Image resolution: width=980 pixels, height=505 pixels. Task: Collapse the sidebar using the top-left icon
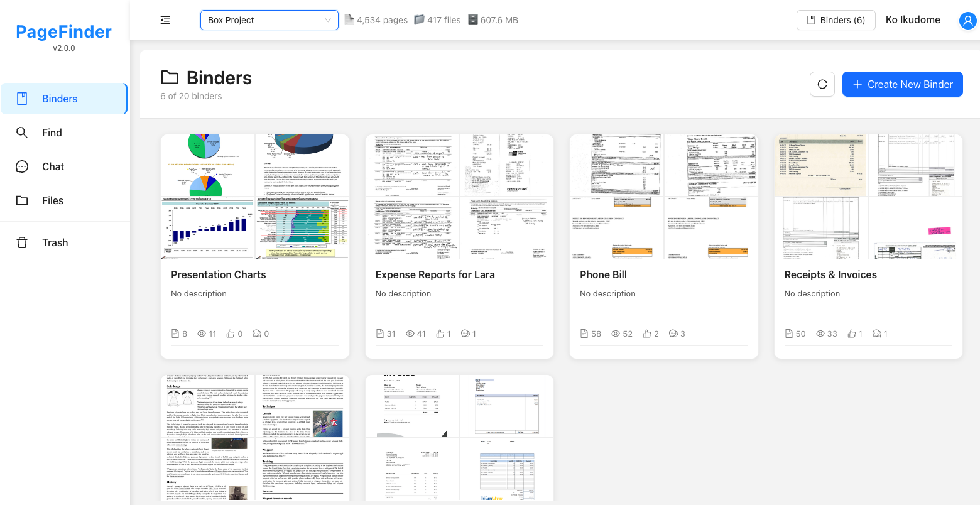point(165,19)
